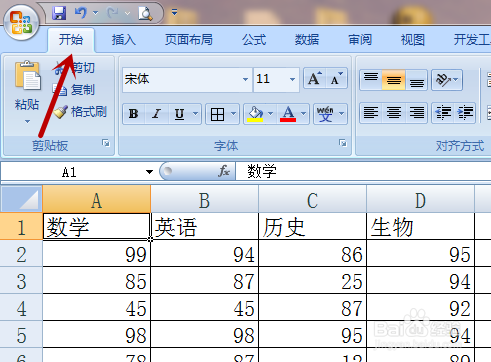Click the fx insert function button
The width and height of the screenshot is (491, 362).
tap(224, 171)
